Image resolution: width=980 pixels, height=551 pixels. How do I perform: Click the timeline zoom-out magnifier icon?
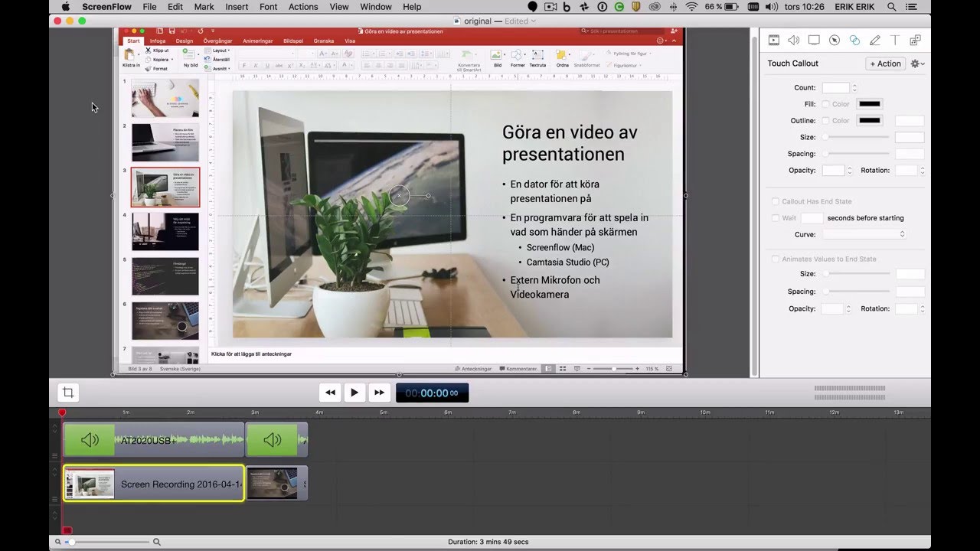(57, 542)
